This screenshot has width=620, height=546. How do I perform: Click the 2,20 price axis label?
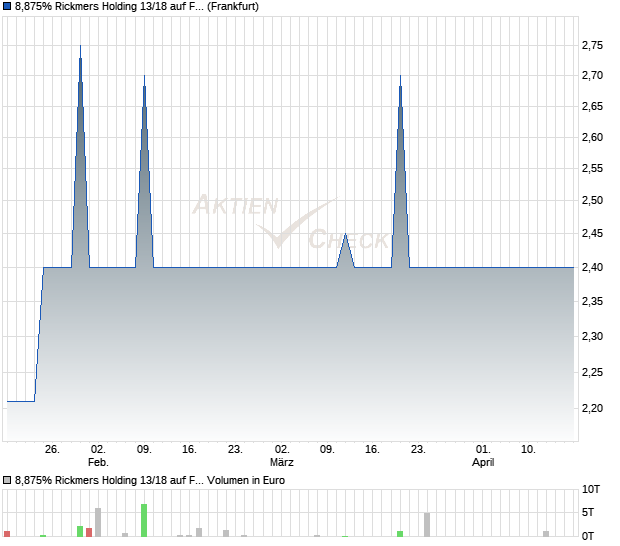point(592,408)
